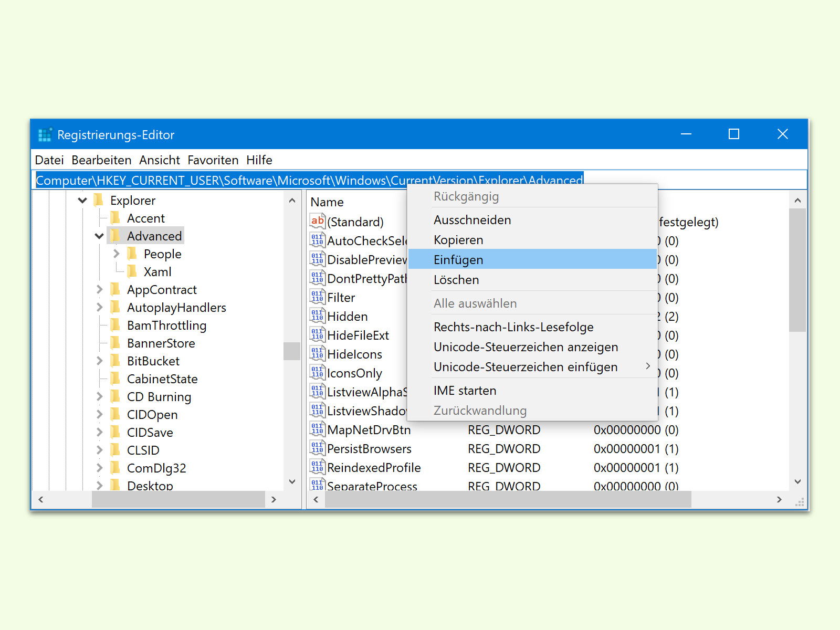Click REG_DWORD type of PersistBrowsers row
Viewport: 840px width, 630px height.
tap(504, 448)
